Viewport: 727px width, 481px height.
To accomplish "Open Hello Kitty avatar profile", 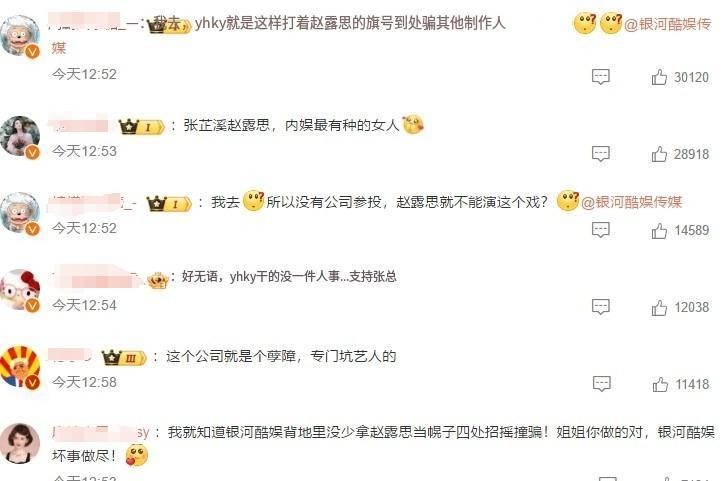I will [20, 289].
